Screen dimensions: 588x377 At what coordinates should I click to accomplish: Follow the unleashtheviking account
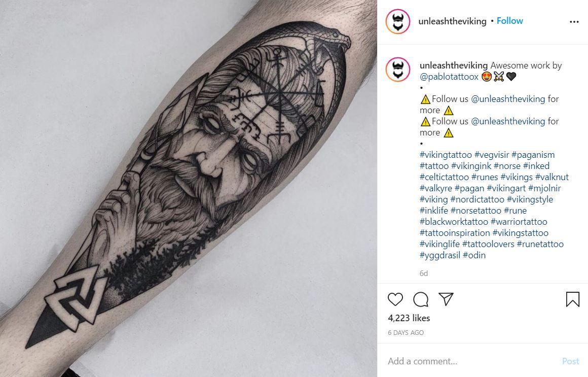509,21
